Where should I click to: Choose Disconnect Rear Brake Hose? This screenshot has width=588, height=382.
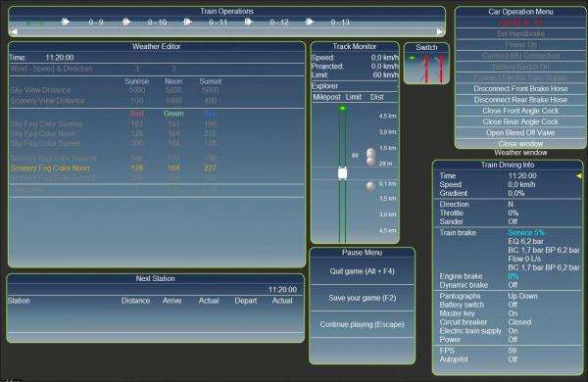[x=520, y=100]
